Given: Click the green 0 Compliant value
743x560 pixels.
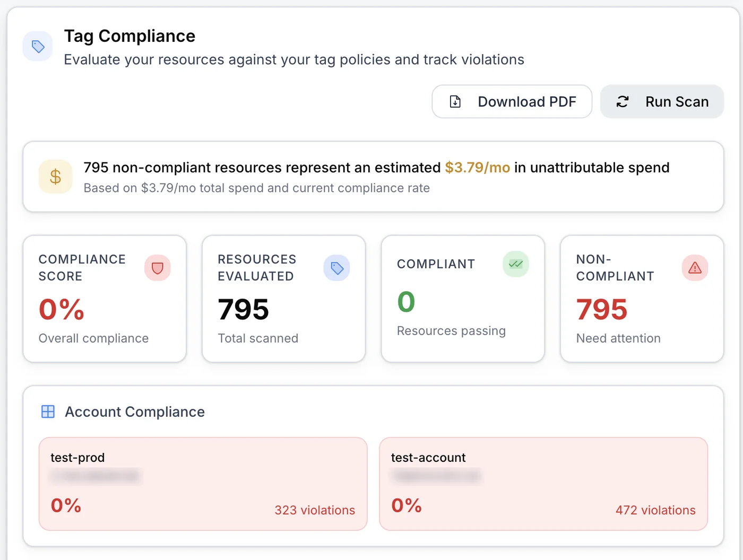Looking at the screenshot, I should (x=406, y=302).
